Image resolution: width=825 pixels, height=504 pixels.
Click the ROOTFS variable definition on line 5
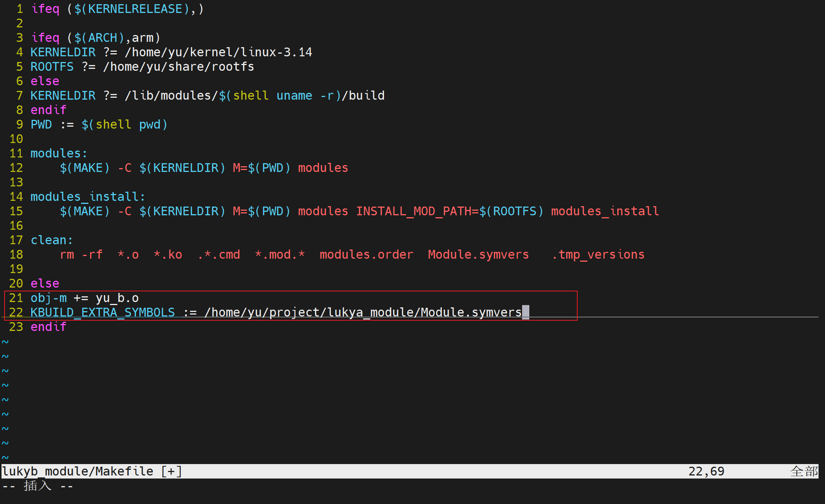pos(52,67)
